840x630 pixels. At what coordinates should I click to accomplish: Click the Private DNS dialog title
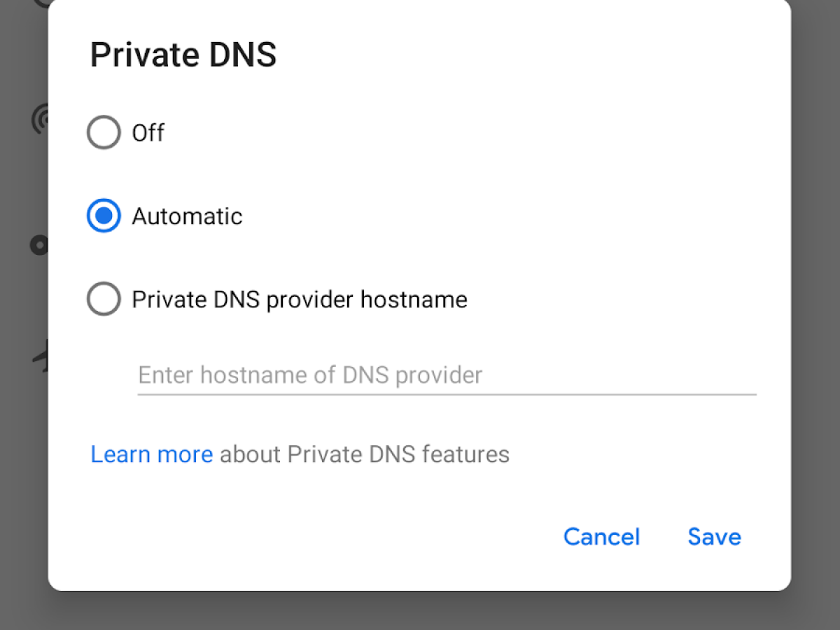(x=183, y=55)
